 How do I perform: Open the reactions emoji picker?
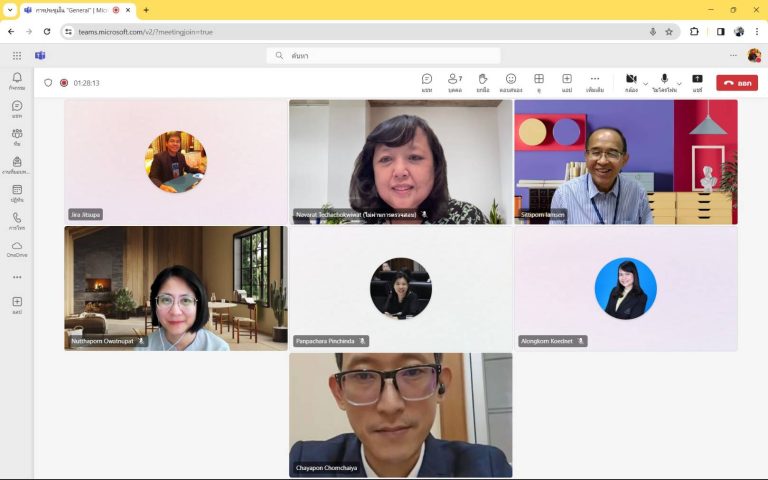511,81
